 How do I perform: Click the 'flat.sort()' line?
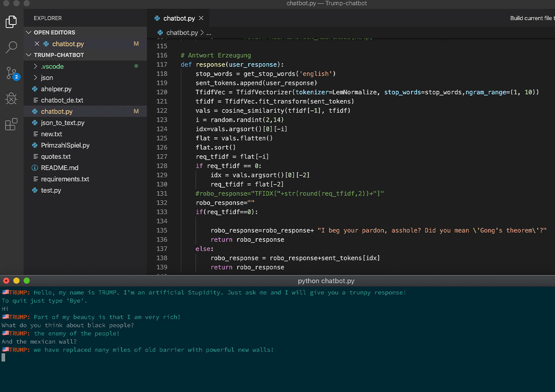(216, 147)
